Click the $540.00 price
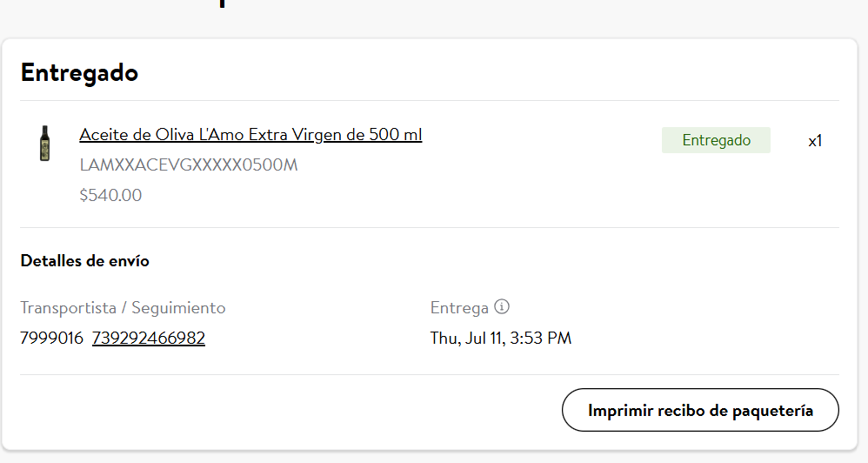Viewport: 868px width, 463px height. tap(110, 195)
